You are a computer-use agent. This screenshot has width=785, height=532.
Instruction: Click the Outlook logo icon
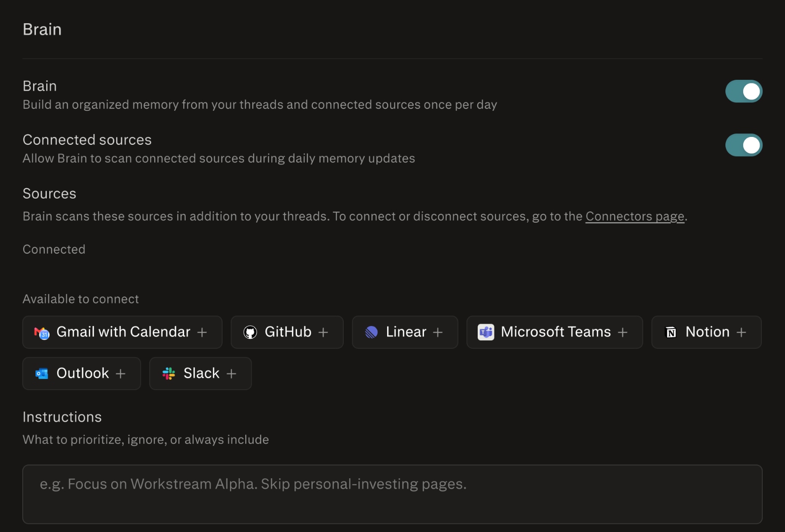[x=42, y=374]
